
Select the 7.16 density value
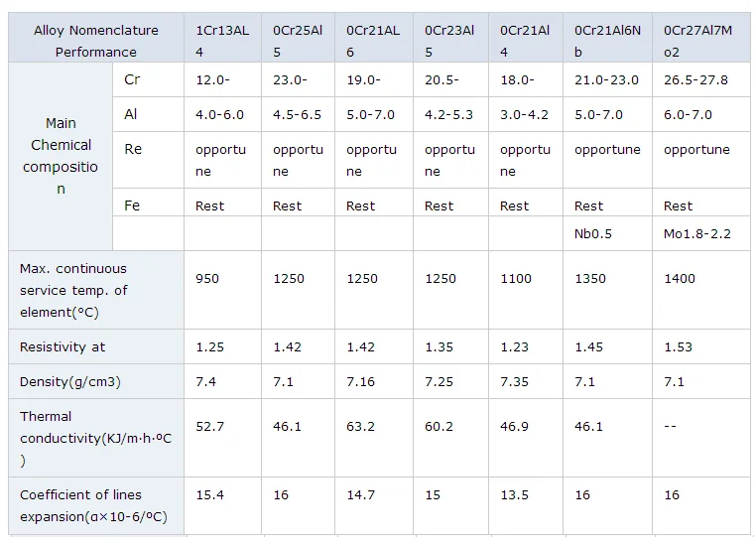pos(362,382)
